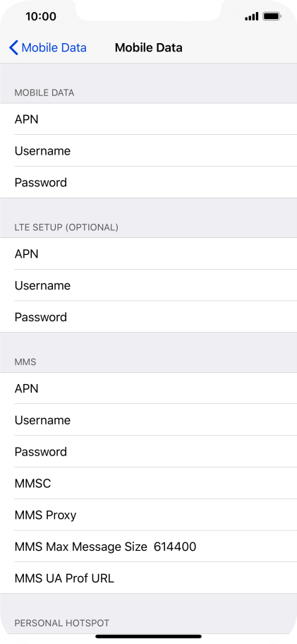Screen dimensions: 297x644
Task: Tap the MMS UA Prof URL field
Action: coord(148,578)
